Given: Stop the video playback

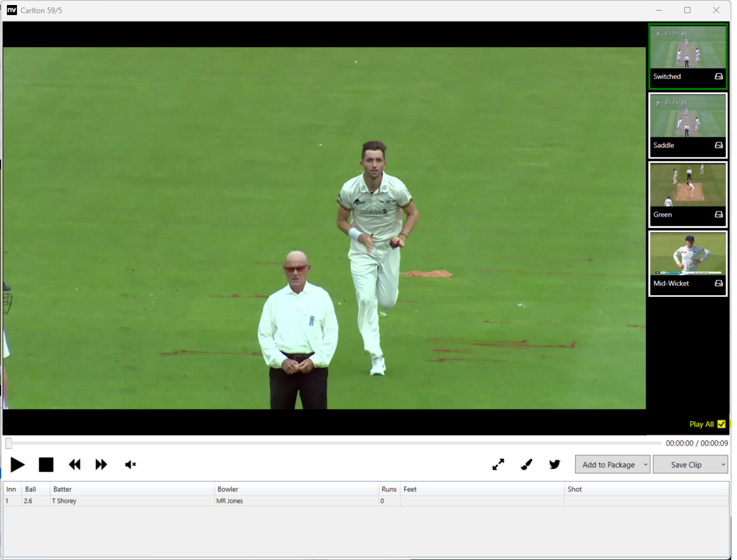Looking at the screenshot, I should pos(46,465).
